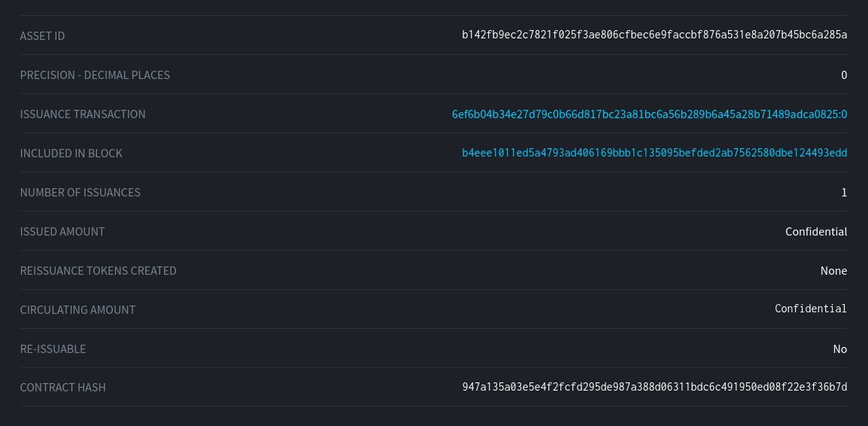Image resolution: width=868 pixels, height=426 pixels.
Task: Click the PRECISION - DECIMAL PLACES label
Action: click(x=95, y=75)
